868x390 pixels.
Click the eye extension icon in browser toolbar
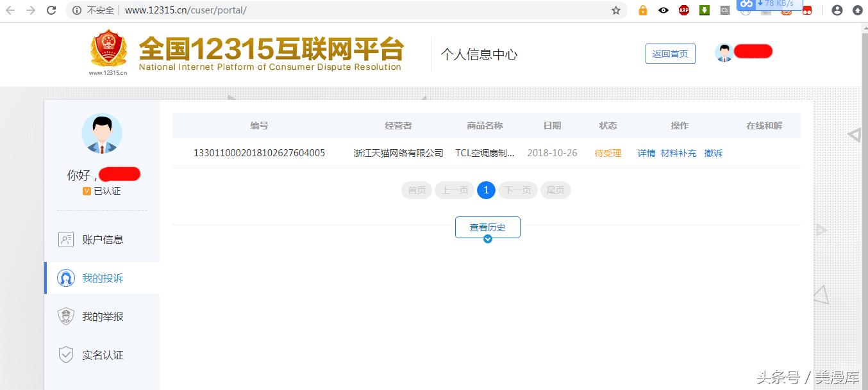[663, 10]
